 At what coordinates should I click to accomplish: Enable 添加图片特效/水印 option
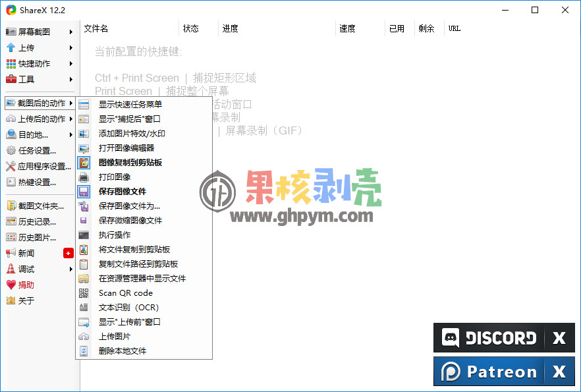click(x=144, y=133)
